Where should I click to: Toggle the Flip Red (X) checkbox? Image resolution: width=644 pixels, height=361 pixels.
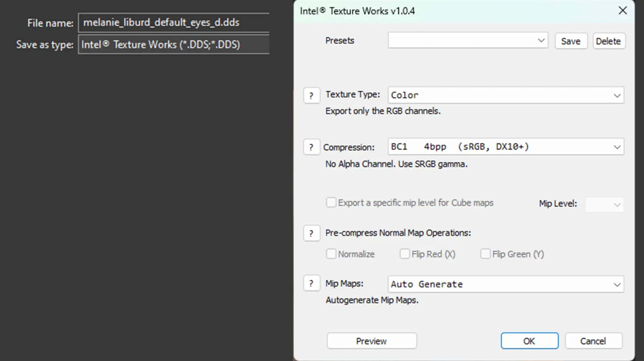pyautogui.click(x=404, y=254)
